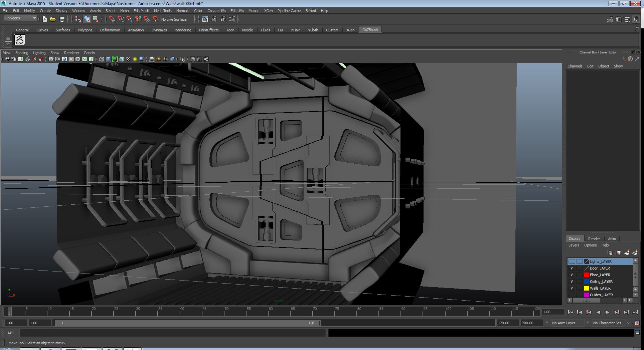Toggle textured display checker icon
Screen dimensions: 644x350
(128, 59)
